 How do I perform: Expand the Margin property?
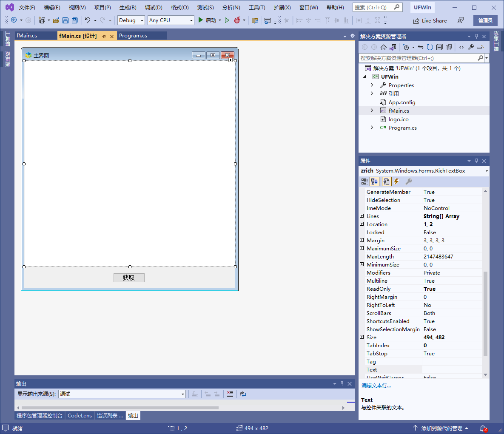pos(362,240)
